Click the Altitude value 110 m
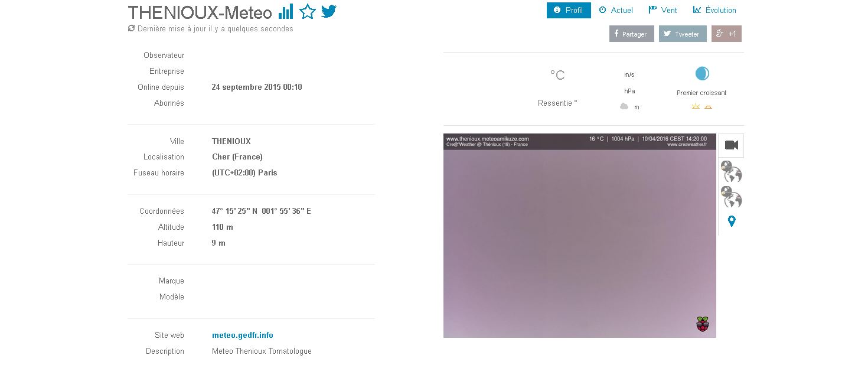 coord(223,227)
